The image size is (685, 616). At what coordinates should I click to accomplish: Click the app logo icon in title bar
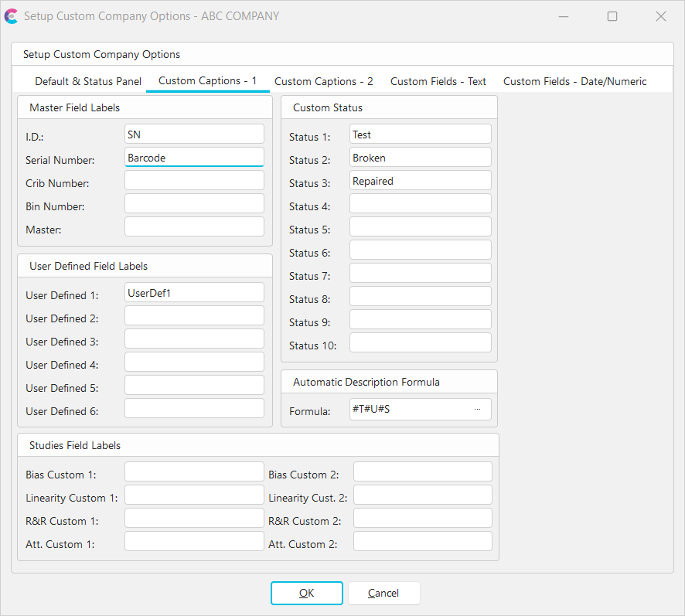point(12,15)
